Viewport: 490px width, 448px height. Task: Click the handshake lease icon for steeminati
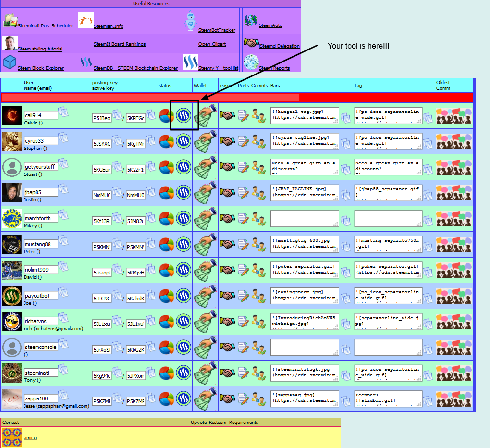point(227,373)
